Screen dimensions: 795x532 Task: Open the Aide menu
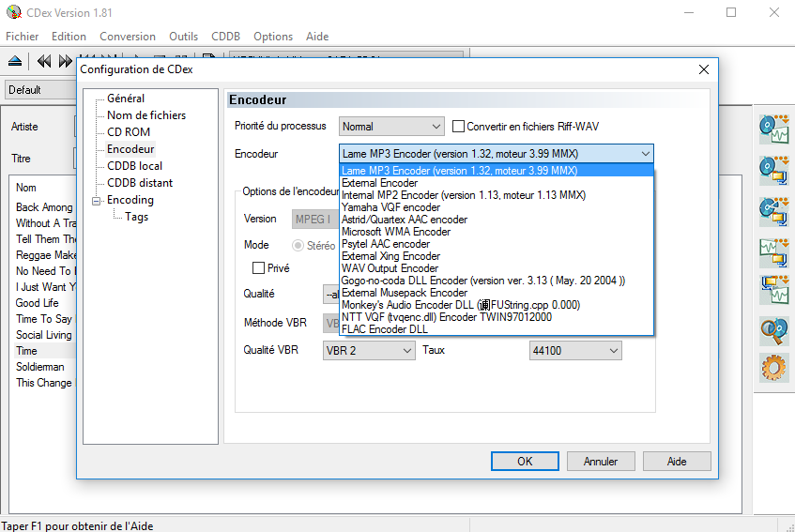317,37
